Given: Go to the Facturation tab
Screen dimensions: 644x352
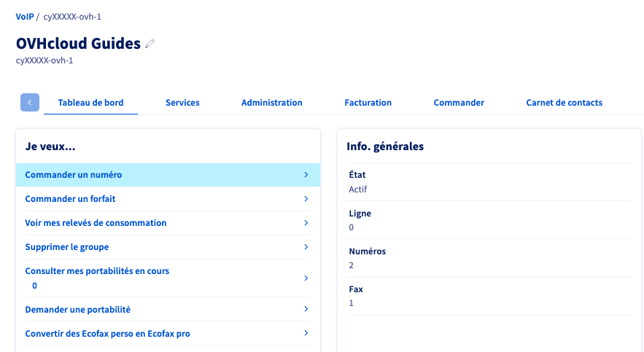Looking at the screenshot, I should (x=368, y=103).
